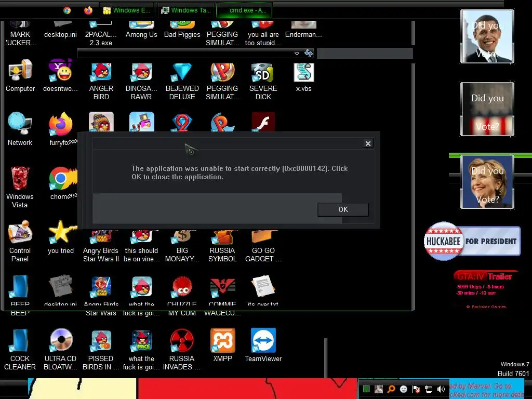Open the Control Panel icon
The height and width of the screenshot is (399, 532).
(x=20, y=241)
